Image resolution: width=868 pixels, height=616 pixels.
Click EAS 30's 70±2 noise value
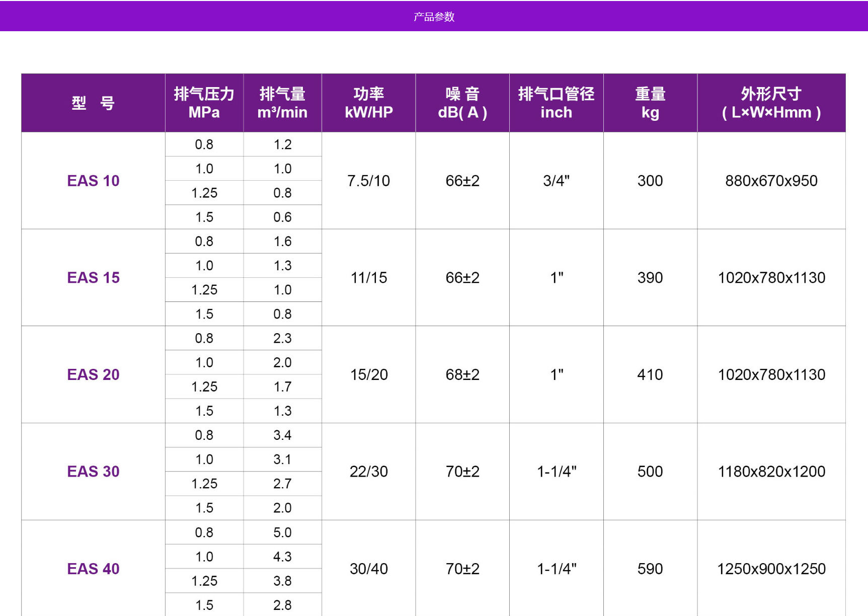(462, 471)
